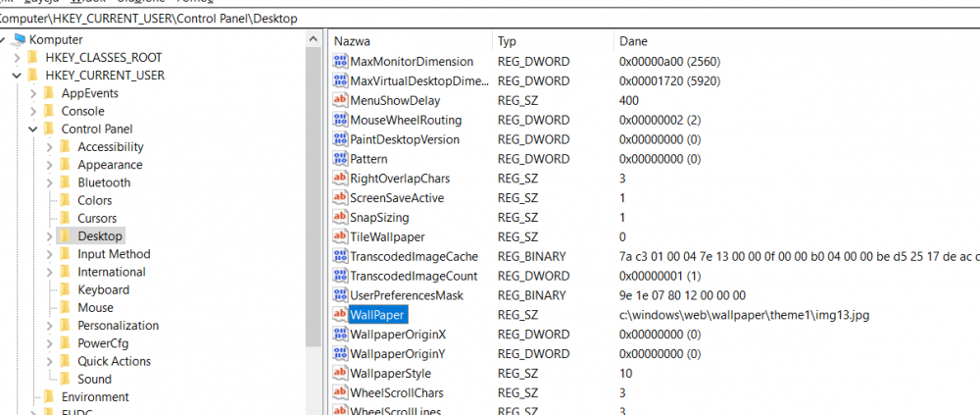The image size is (980, 415).
Task: Expand the Accessibility key arrow
Action: click(x=49, y=147)
